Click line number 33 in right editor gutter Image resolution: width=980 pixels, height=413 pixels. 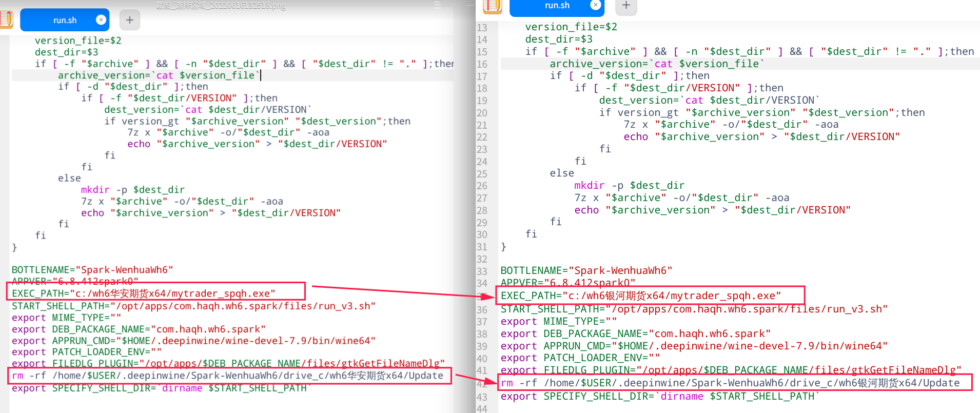(482, 271)
